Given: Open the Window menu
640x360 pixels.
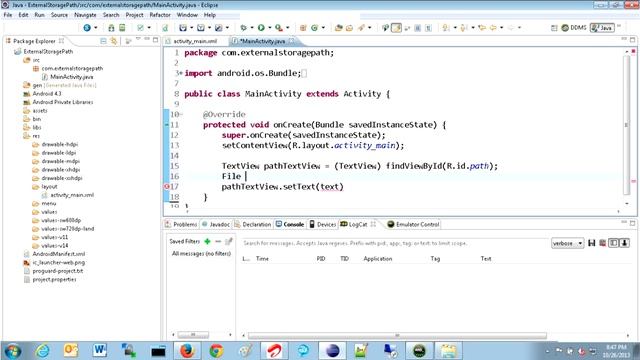Looking at the screenshot, I should click(187, 15).
